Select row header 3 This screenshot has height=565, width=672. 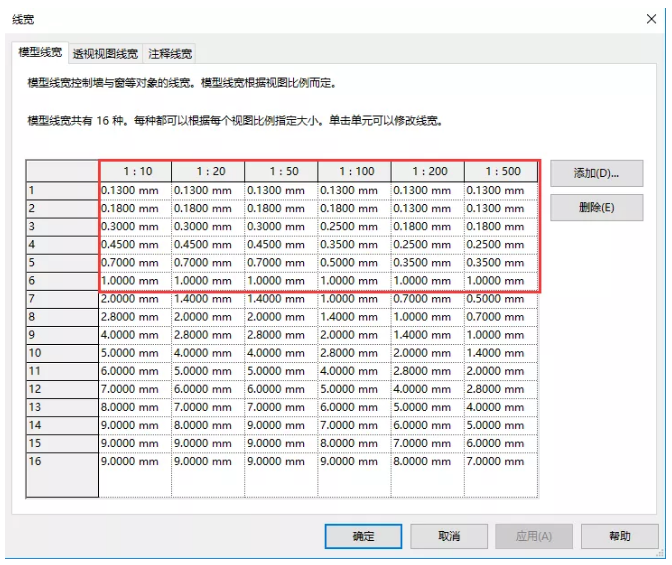(x=62, y=226)
